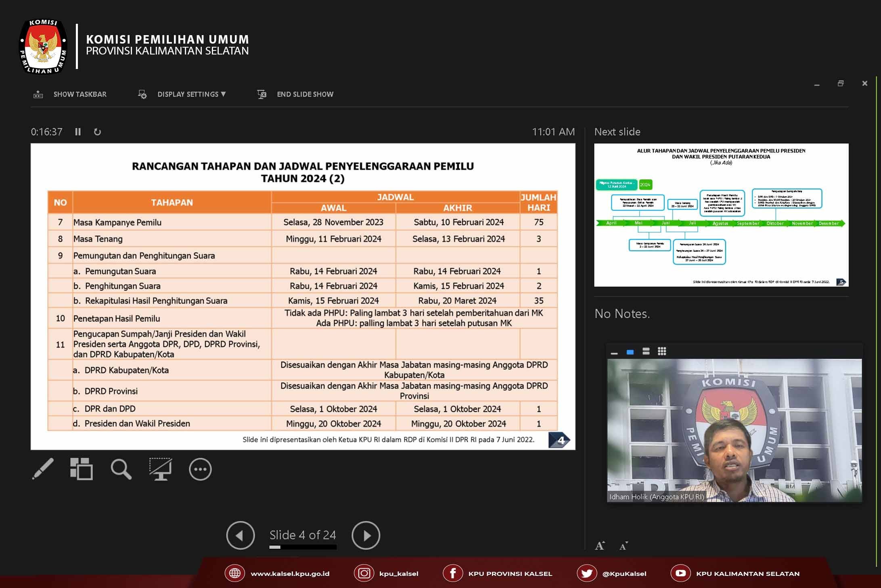Select the pen and laser pointer tool
This screenshot has width=881, height=588.
coord(43,469)
